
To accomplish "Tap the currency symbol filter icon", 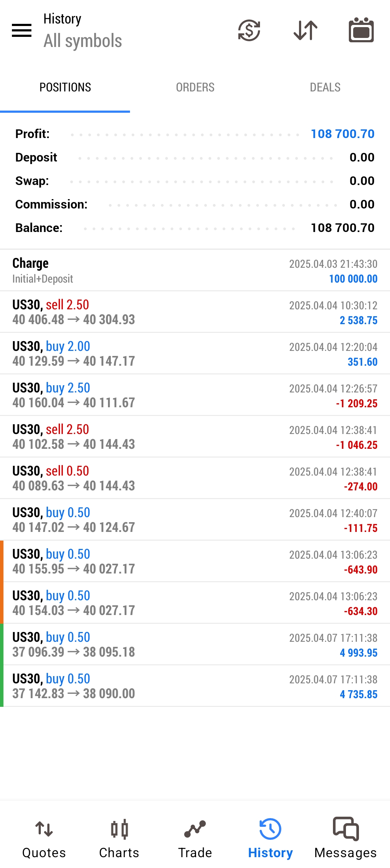I will [x=249, y=30].
